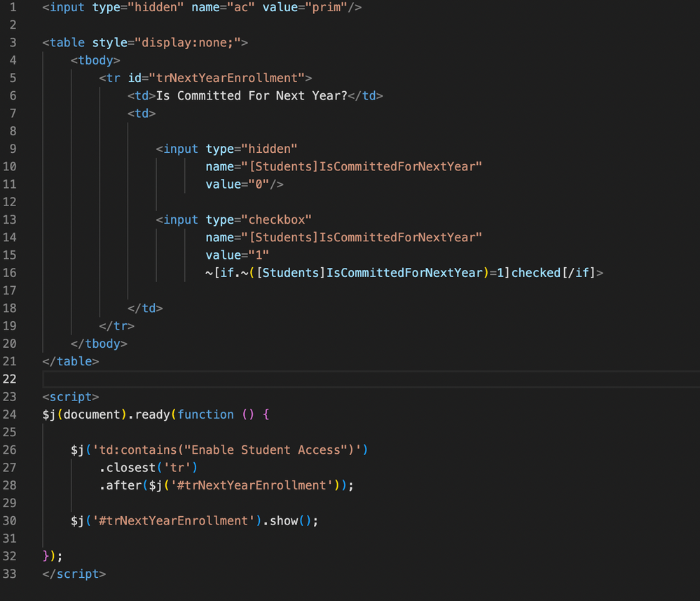Click line number 1 in the gutter
The image size is (700, 601).
pos(13,7)
